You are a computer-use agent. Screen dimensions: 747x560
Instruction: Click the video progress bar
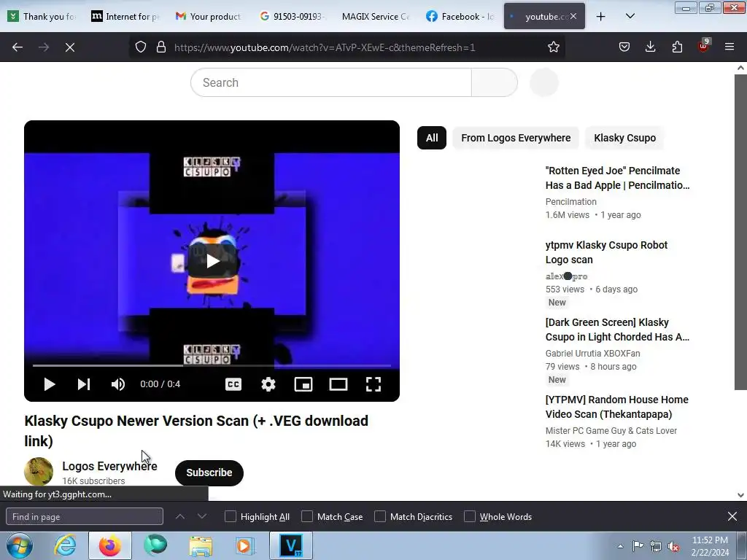point(212,366)
